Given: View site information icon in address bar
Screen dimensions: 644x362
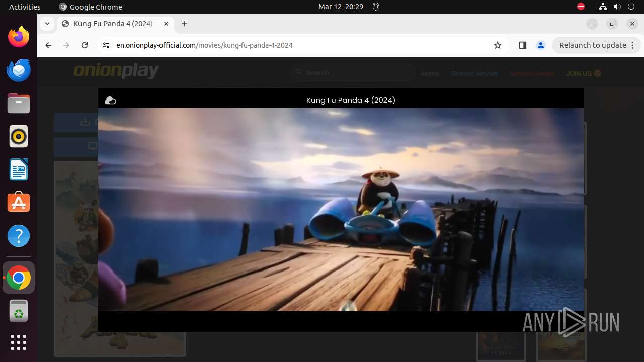Looking at the screenshot, I should tap(106, 45).
